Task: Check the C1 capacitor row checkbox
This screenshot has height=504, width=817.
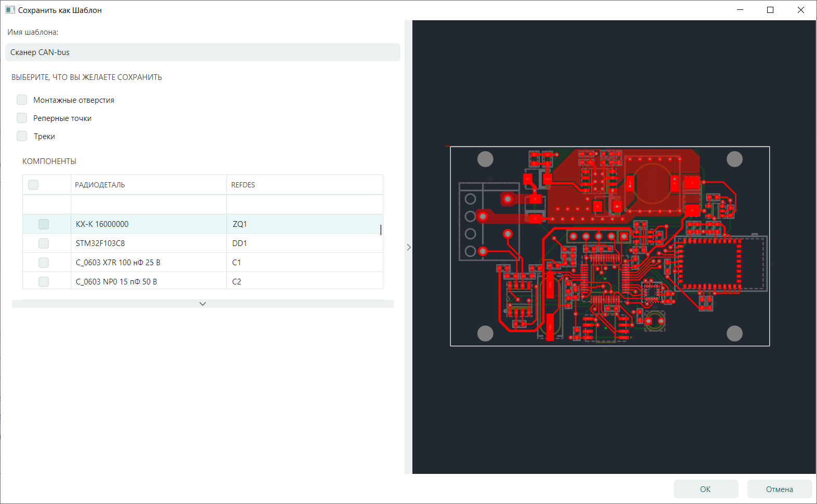Action: click(x=44, y=263)
